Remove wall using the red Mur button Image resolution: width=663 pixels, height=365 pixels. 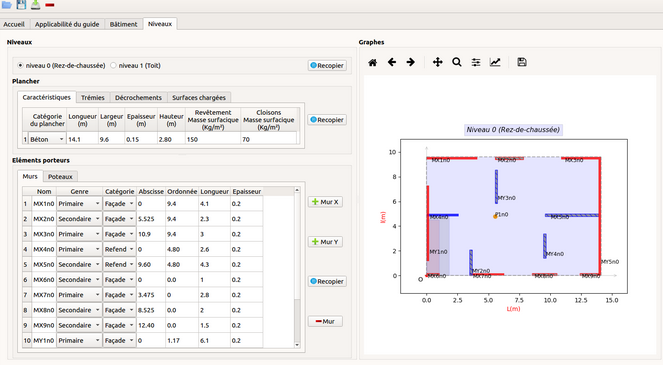(x=325, y=321)
